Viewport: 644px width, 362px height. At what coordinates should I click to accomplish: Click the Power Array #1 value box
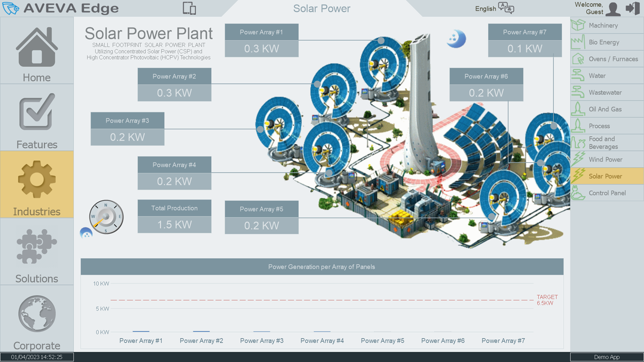[261, 48]
